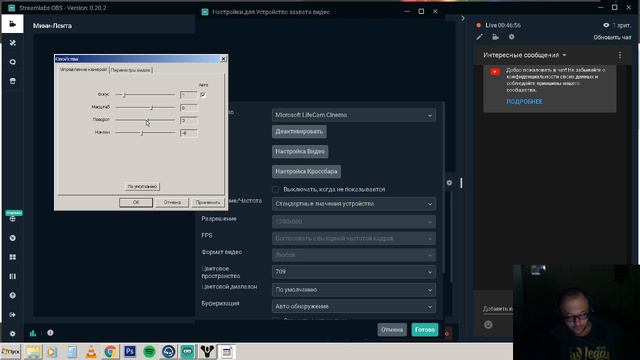
Task: Open the Editor camera icon in sidebar
Action: pyautogui.click(x=12, y=24)
